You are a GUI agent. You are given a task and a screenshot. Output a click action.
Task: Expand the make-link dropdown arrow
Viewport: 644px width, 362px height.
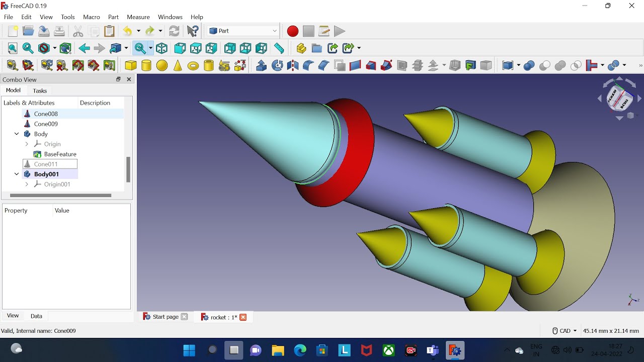359,48
